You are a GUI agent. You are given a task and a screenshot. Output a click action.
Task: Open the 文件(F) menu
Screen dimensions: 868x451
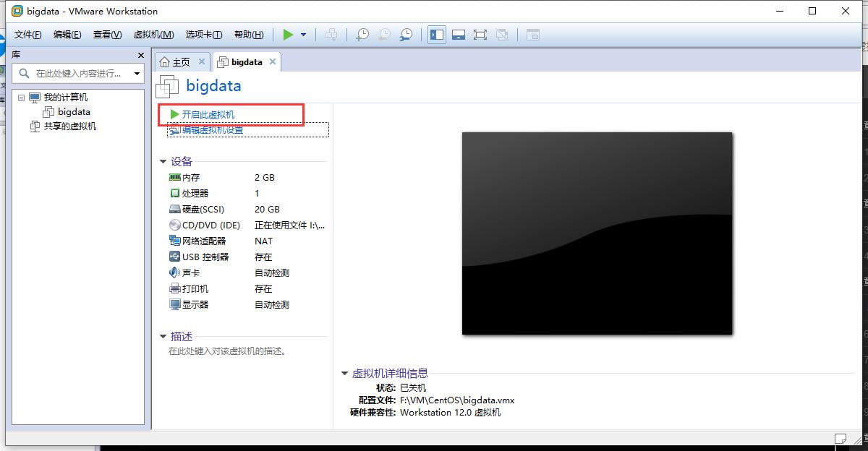[28, 35]
